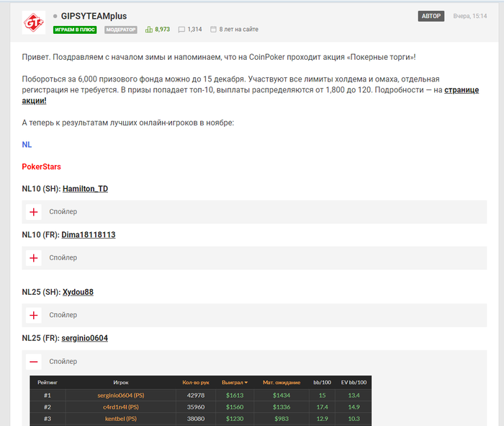Open GIPSYTEAMplus user profile name

pyautogui.click(x=94, y=16)
